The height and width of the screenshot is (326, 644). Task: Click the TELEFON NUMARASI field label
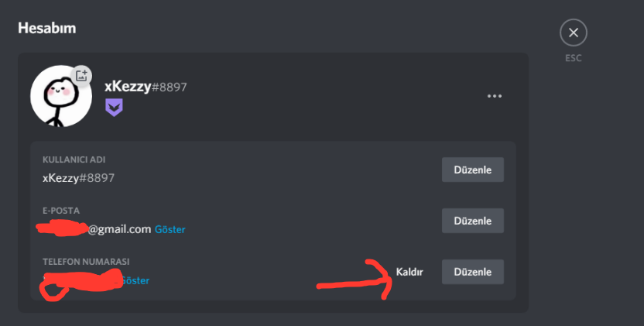[86, 262]
